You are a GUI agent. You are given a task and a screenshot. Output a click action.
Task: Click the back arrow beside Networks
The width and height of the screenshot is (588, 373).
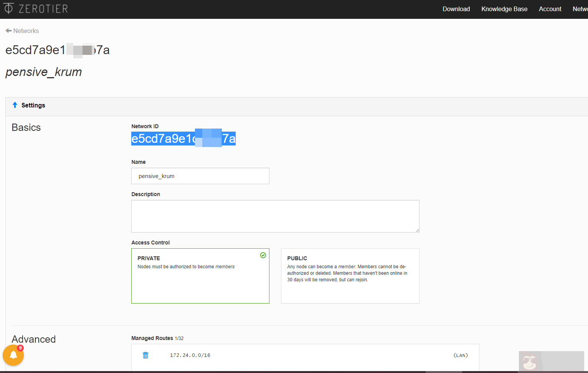pyautogui.click(x=8, y=31)
